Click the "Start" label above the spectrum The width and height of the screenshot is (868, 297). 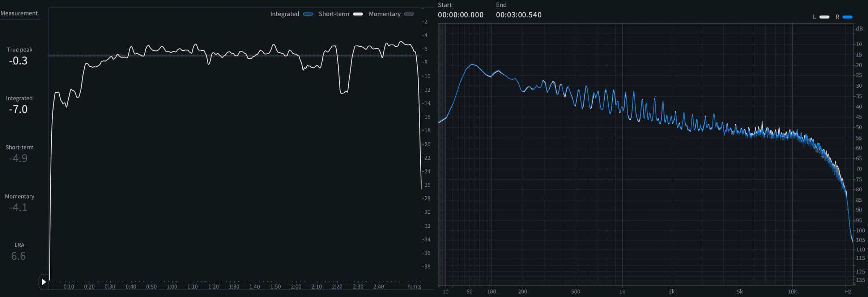(x=445, y=5)
